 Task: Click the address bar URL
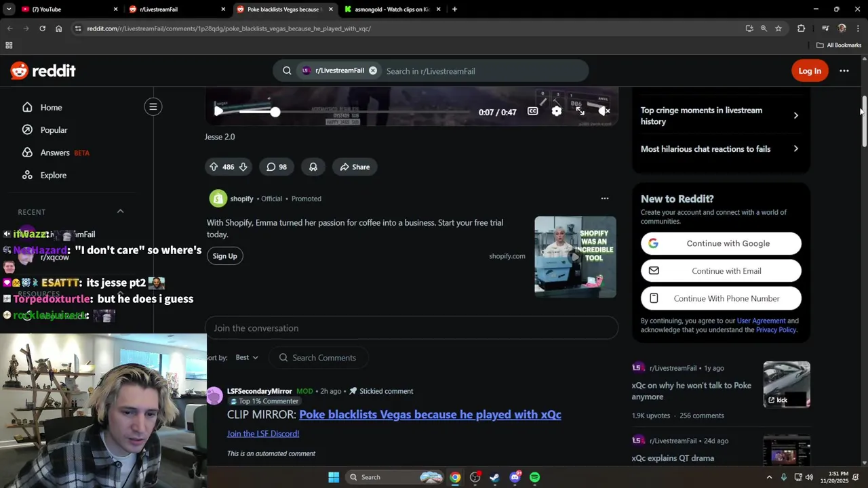[229, 28]
